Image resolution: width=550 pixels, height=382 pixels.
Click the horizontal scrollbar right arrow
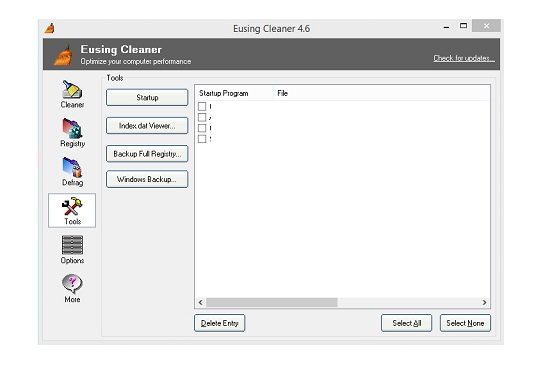484,302
